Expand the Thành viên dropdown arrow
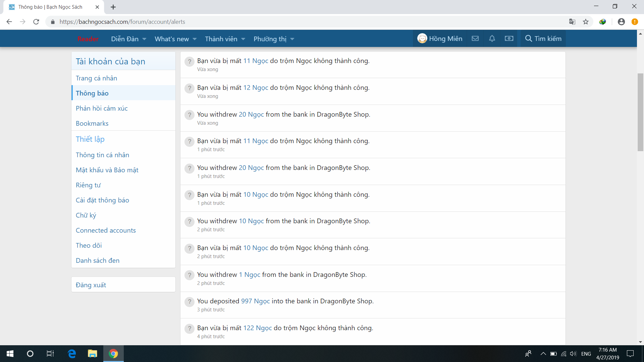The height and width of the screenshot is (362, 644). (243, 39)
